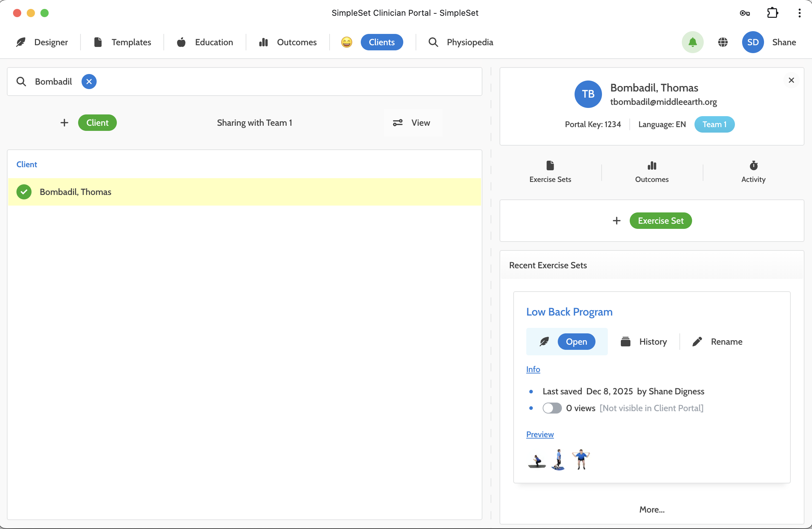The image size is (812, 529).
Task: Open the globe language icon
Action: (723, 42)
